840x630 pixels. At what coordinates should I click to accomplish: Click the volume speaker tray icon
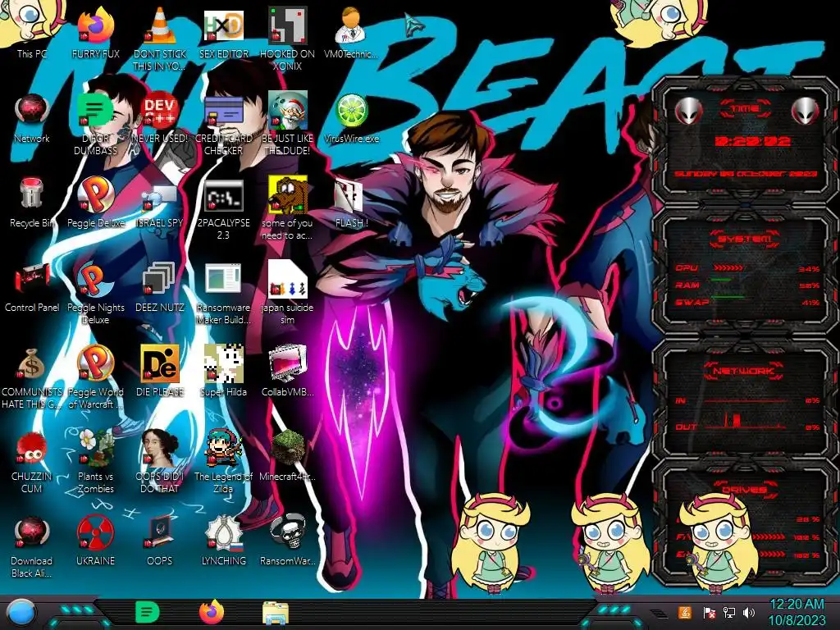(749, 612)
